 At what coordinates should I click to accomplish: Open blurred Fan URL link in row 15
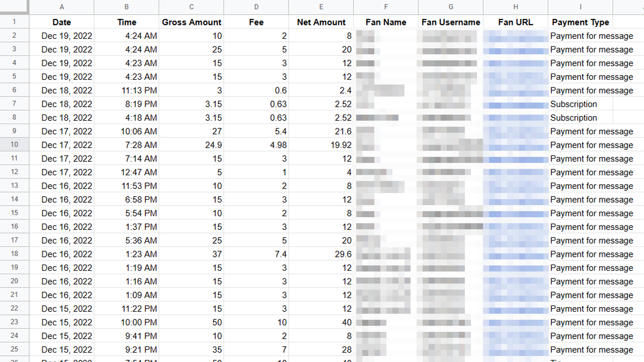(x=516, y=214)
